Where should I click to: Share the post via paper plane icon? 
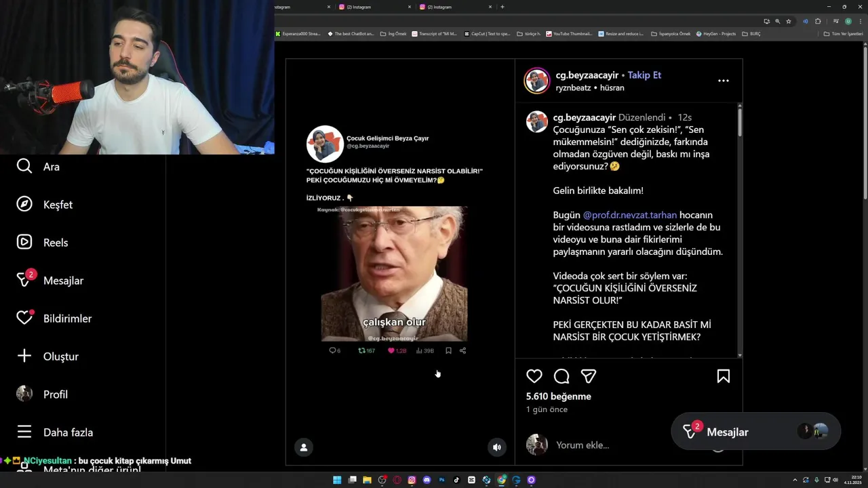tap(589, 376)
